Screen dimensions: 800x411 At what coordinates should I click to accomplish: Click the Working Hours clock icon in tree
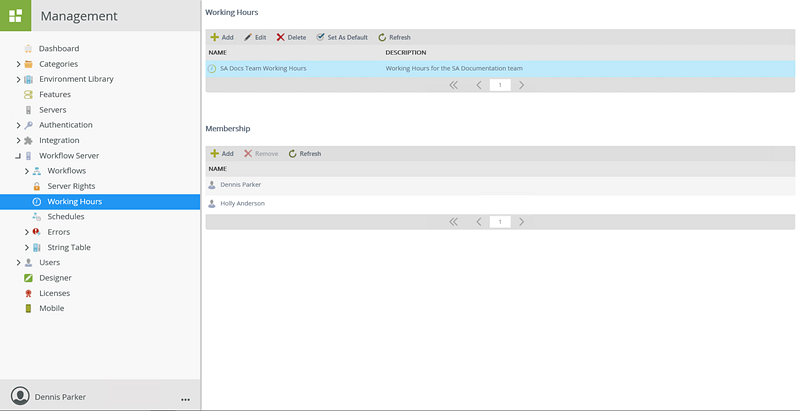click(37, 201)
